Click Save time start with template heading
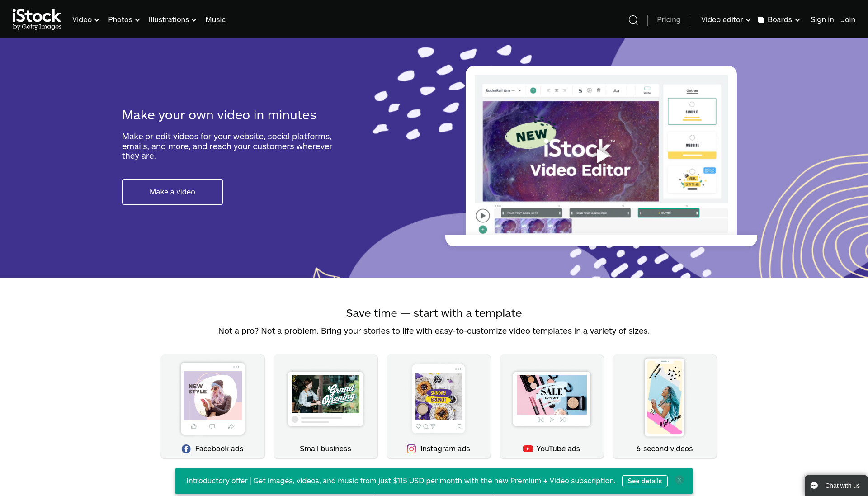The width and height of the screenshot is (868, 496). tap(434, 313)
